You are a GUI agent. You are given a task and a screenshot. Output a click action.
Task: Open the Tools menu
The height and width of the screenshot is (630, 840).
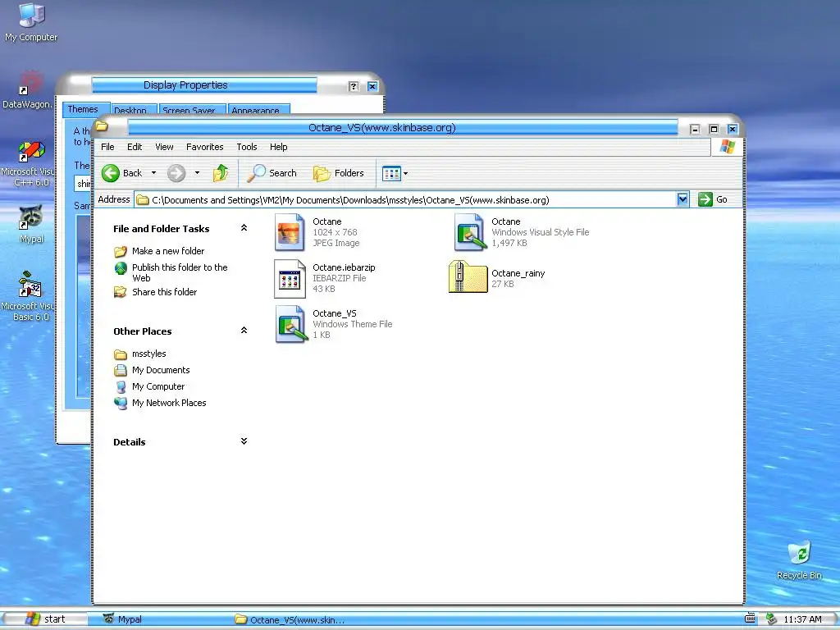coord(247,147)
